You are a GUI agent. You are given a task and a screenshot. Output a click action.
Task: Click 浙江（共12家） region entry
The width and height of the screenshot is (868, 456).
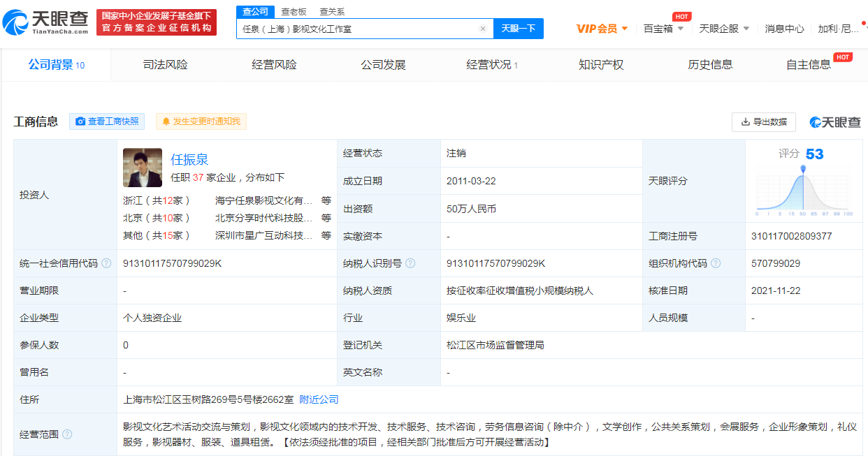(x=157, y=200)
